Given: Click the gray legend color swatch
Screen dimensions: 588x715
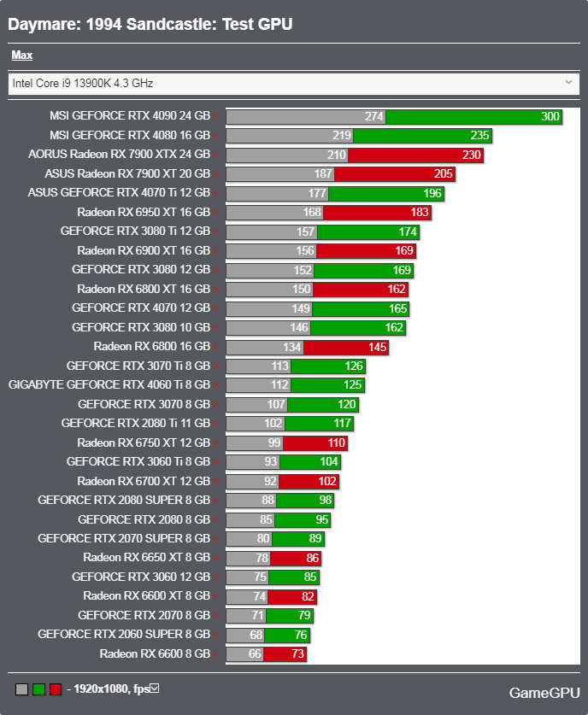Looking at the screenshot, I should pos(22,689).
